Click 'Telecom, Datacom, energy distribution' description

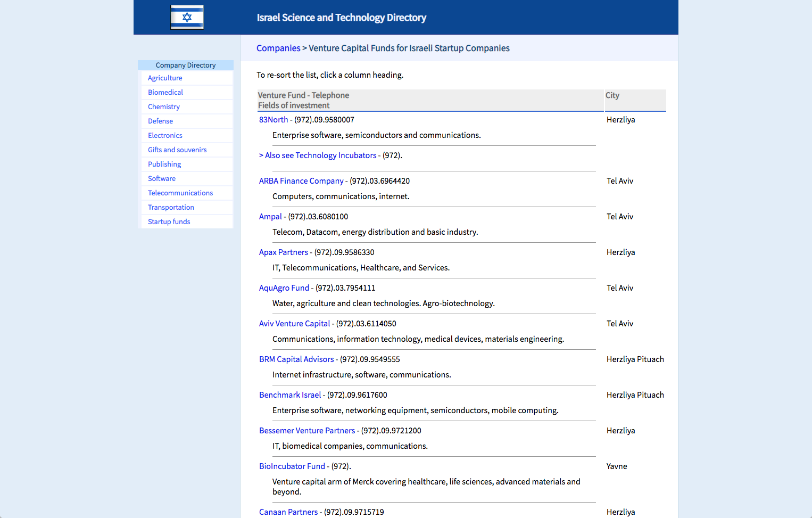click(375, 232)
